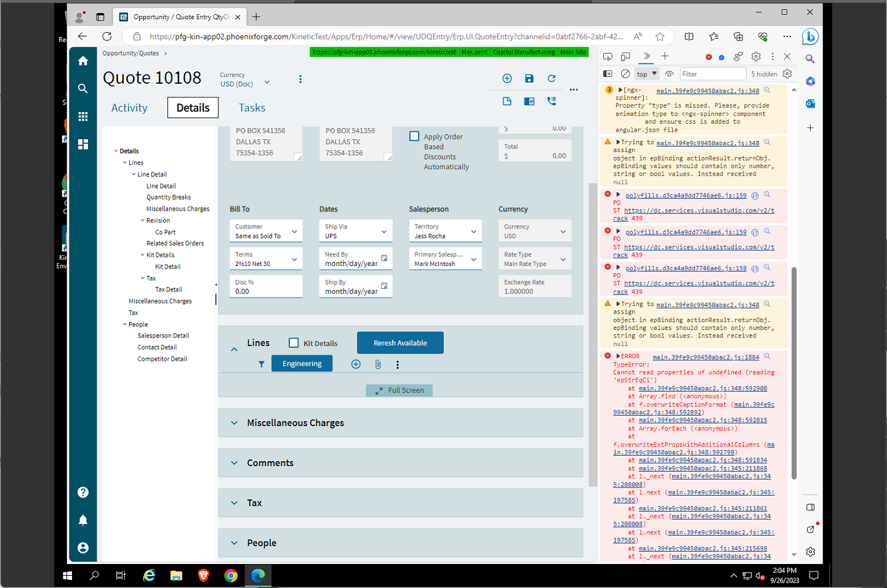This screenshot has width=887, height=588.
Task: Open the Ship By calendar picker
Action: pyautogui.click(x=384, y=286)
